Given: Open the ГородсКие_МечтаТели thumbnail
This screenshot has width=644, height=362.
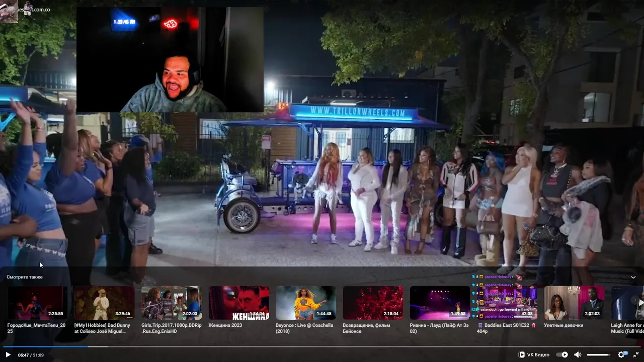Looking at the screenshot, I should [37, 303].
